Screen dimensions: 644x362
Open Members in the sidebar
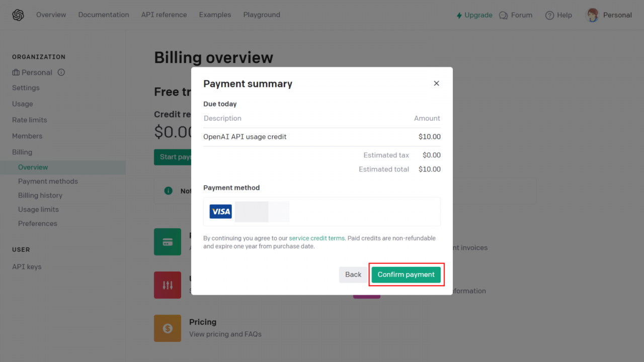[x=27, y=136]
